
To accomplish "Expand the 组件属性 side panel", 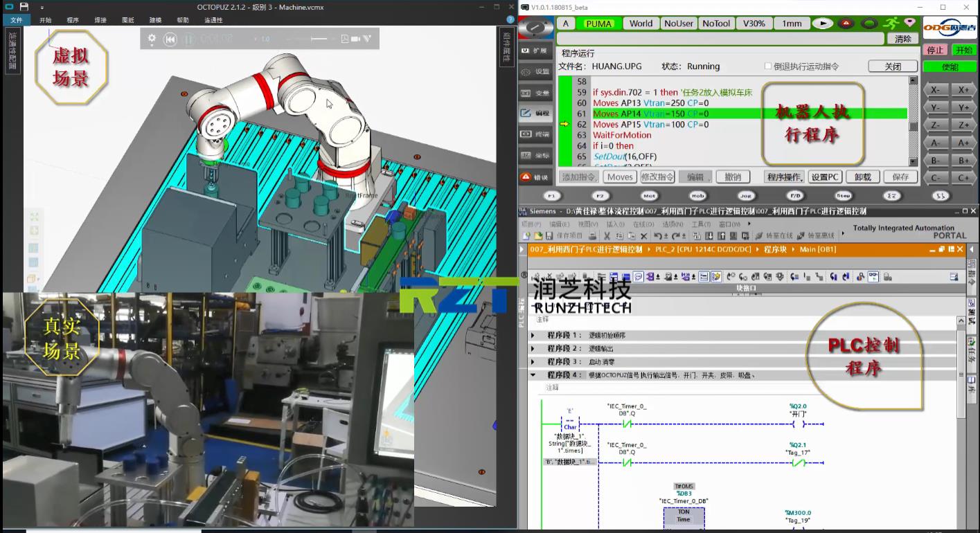I will click(x=507, y=48).
